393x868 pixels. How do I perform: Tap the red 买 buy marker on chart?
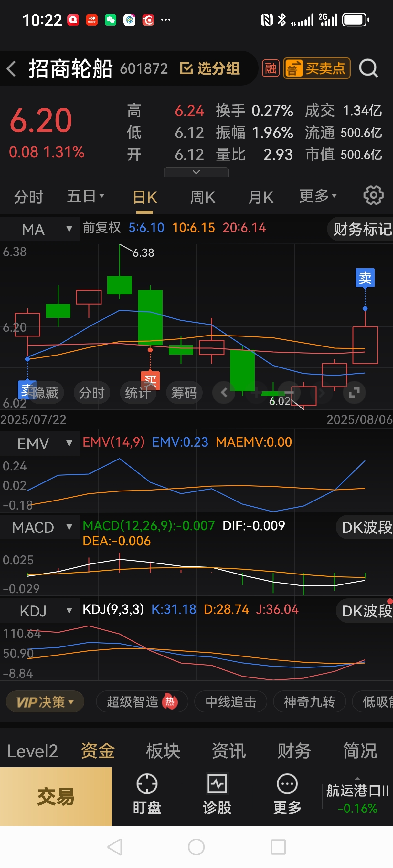tap(150, 380)
